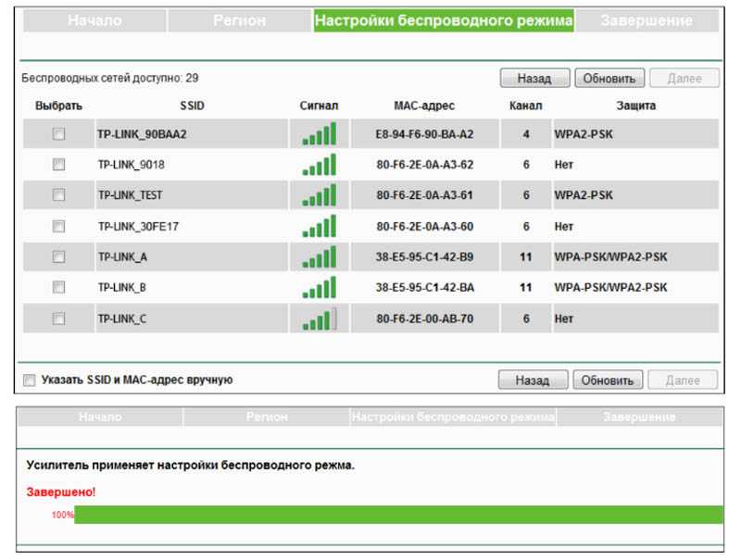Click MAC address 38-E5-95-C1-42-BA
This screenshot has height=560, width=741.
coord(425,288)
